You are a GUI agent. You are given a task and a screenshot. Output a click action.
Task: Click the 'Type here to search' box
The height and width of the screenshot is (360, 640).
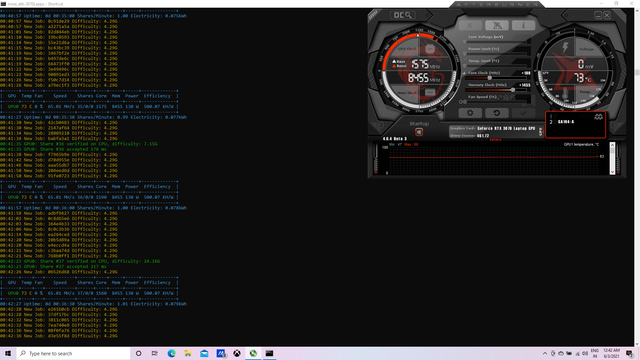tap(73, 353)
